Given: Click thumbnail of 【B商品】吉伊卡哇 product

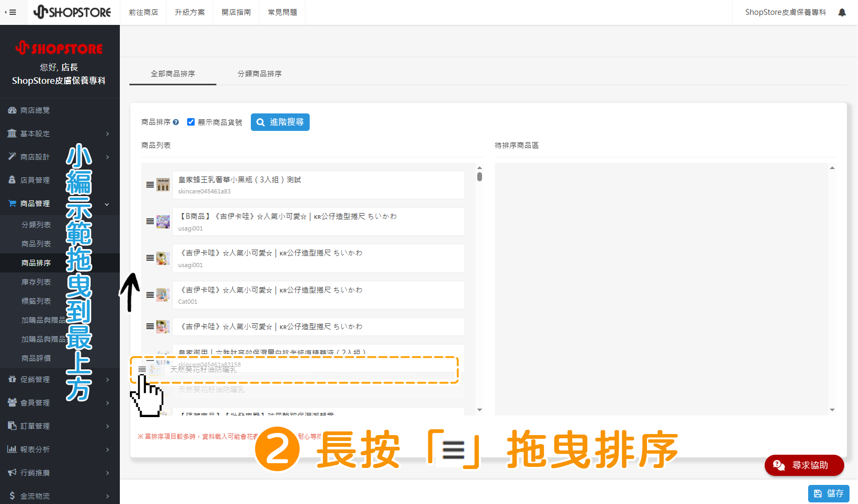Looking at the screenshot, I should pyautogui.click(x=163, y=222).
